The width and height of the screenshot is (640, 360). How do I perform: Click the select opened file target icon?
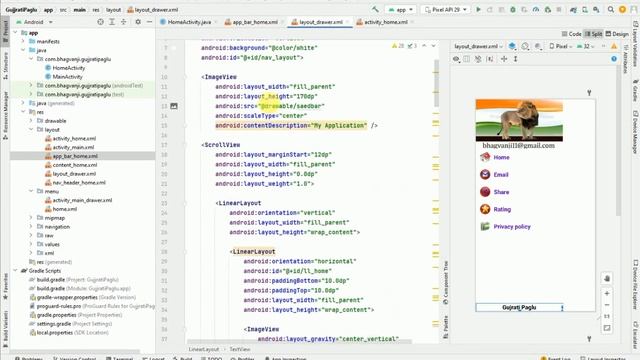coord(100,22)
